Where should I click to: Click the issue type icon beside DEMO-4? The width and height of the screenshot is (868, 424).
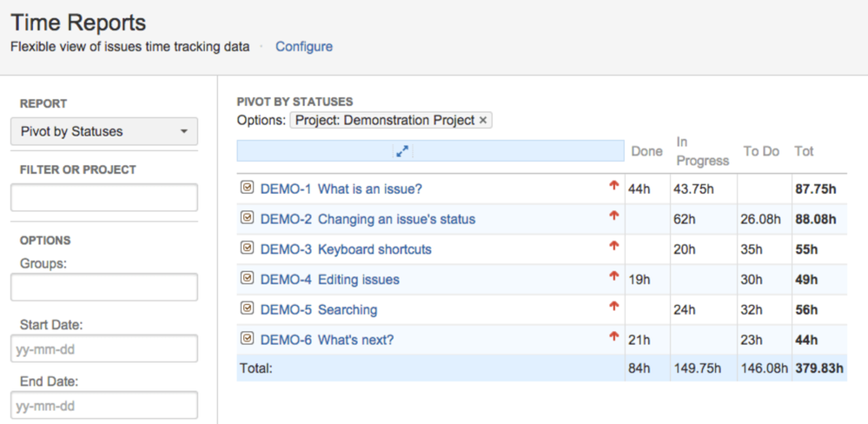(247, 279)
